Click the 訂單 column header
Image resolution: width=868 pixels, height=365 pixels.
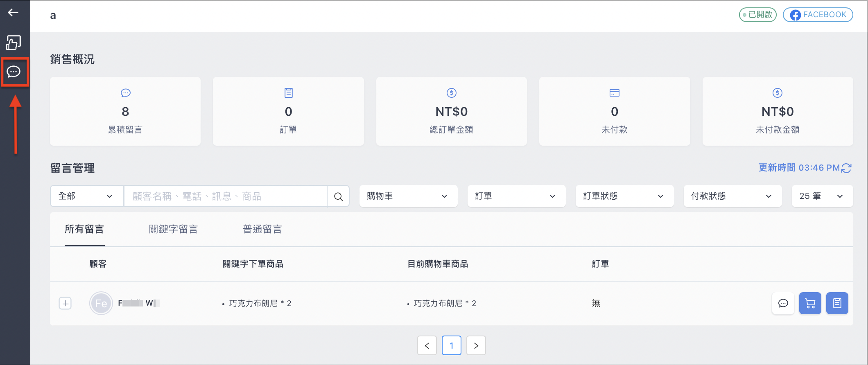pyautogui.click(x=600, y=264)
